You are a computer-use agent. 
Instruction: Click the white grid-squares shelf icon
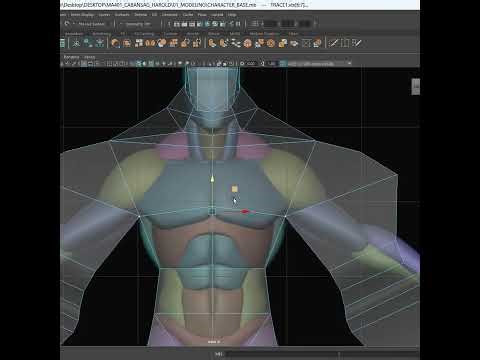pyautogui.click(x=139, y=43)
